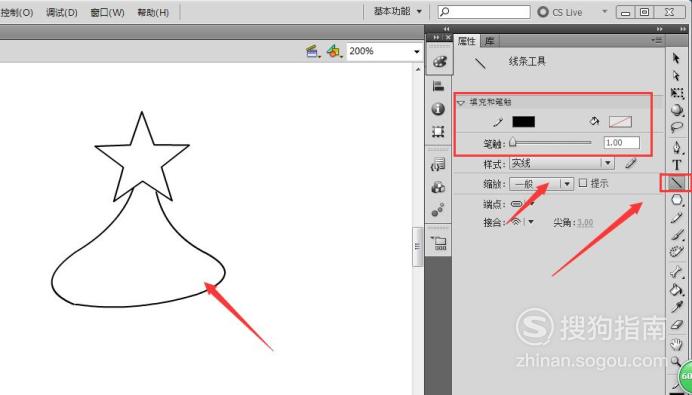The width and height of the screenshot is (692, 395).
Task: Open the 基本功能 workspace dropdown
Action: tap(398, 11)
